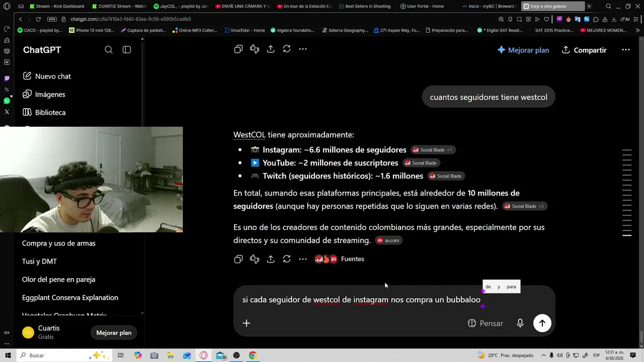The height and width of the screenshot is (362, 644).
Task: Open ChatGPT search chats icon
Action: (109, 50)
